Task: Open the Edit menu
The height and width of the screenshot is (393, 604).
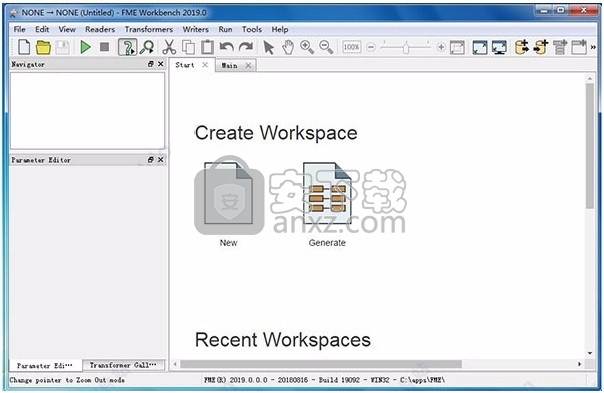Action: coord(42,29)
